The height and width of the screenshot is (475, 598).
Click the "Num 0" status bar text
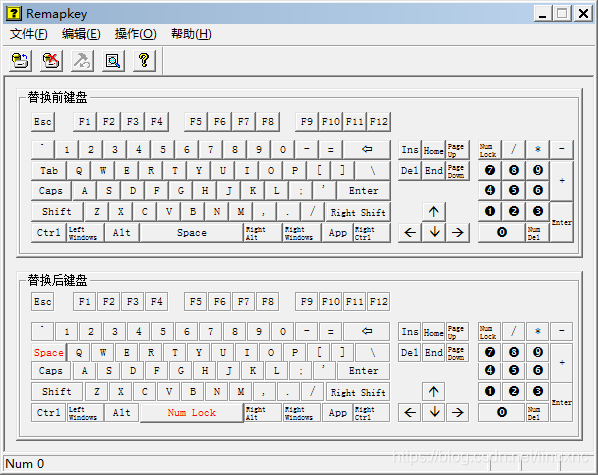point(25,464)
